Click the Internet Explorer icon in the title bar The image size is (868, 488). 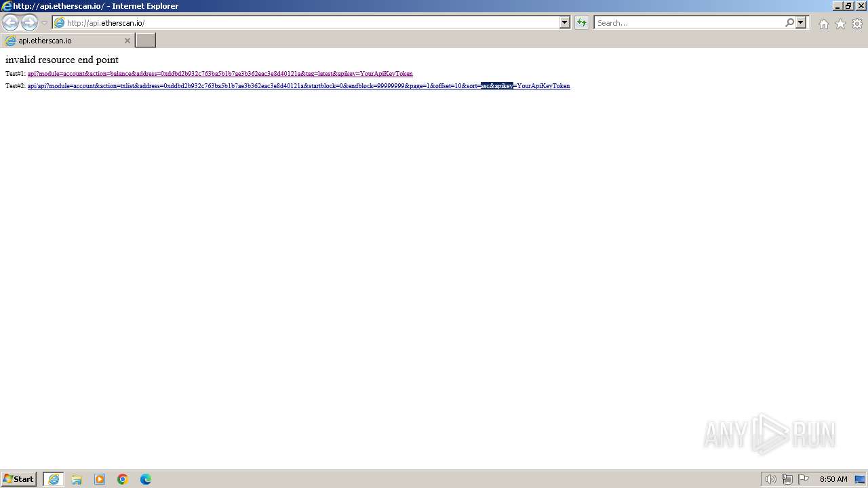coord(6,6)
